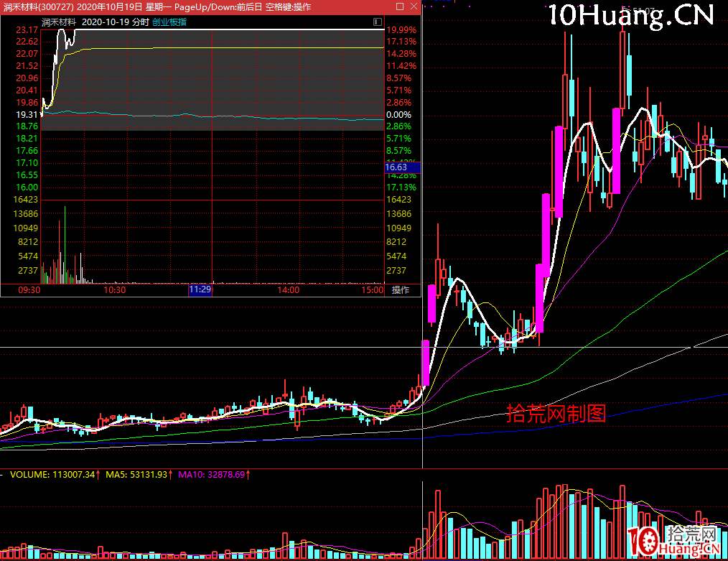Viewport: 728px width, 561px height.
Task: Click the 17.13% green percentage label
Action: point(401,187)
